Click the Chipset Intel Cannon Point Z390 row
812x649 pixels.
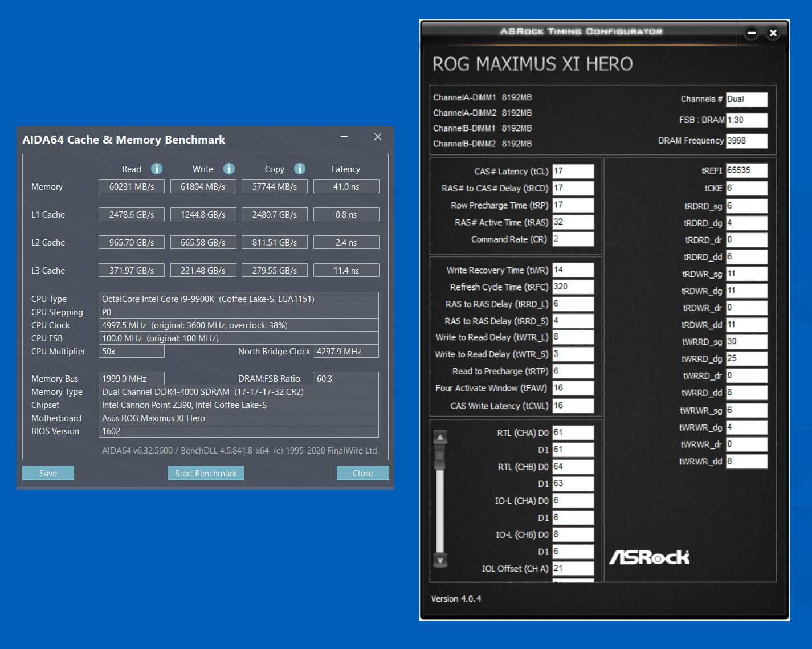[x=239, y=405]
